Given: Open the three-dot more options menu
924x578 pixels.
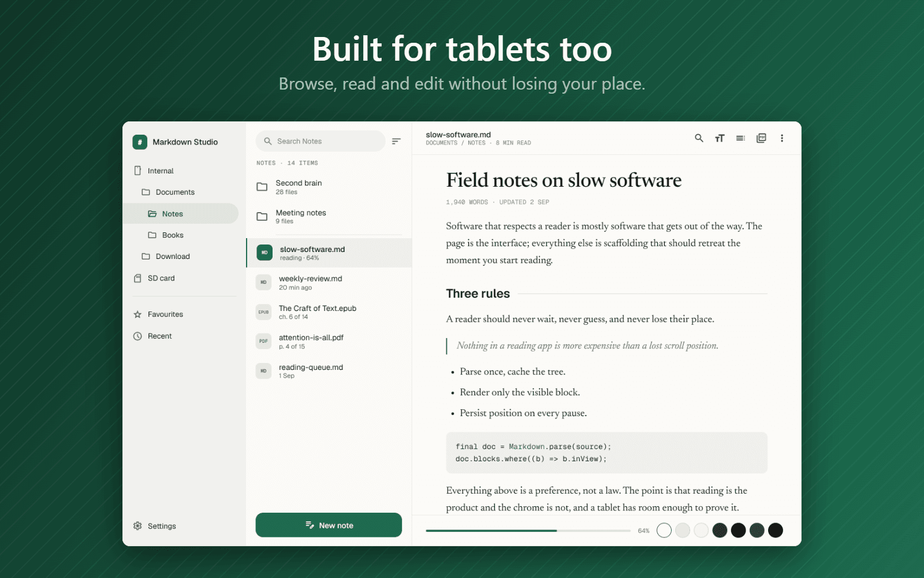Looking at the screenshot, I should [782, 138].
